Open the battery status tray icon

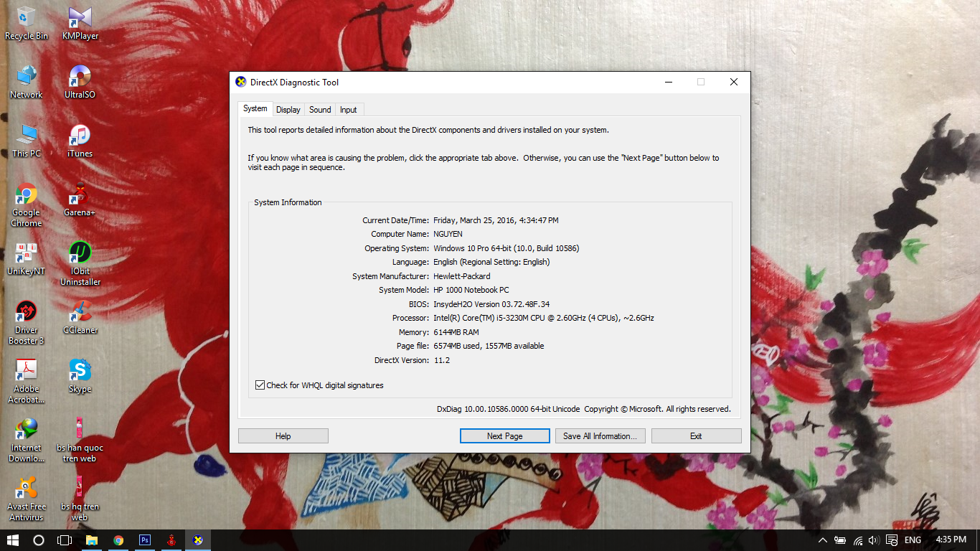coord(839,540)
